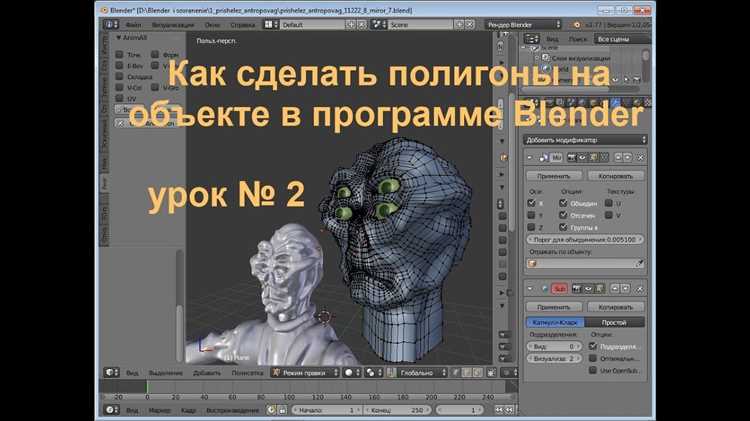Collapse the Mirror modifier panel arrow

click(x=529, y=157)
